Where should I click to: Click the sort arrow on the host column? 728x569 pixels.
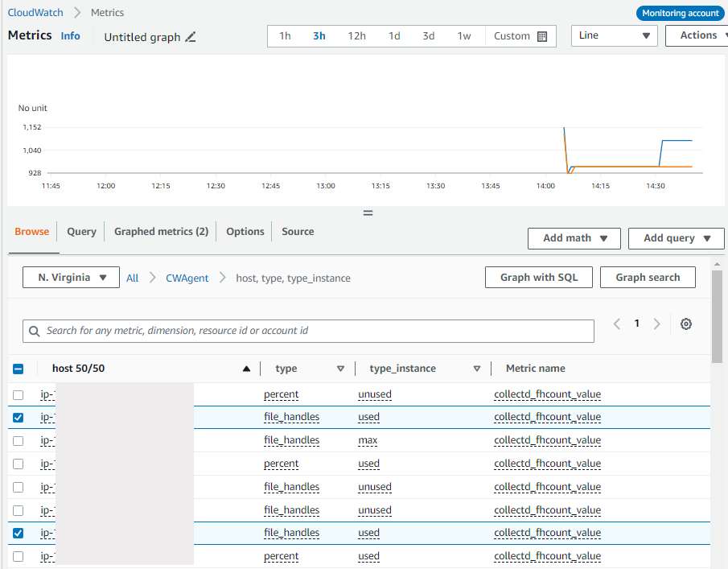click(x=246, y=369)
